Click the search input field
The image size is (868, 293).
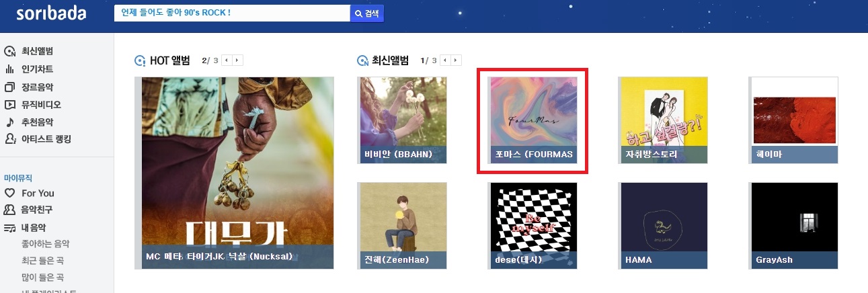(x=232, y=13)
